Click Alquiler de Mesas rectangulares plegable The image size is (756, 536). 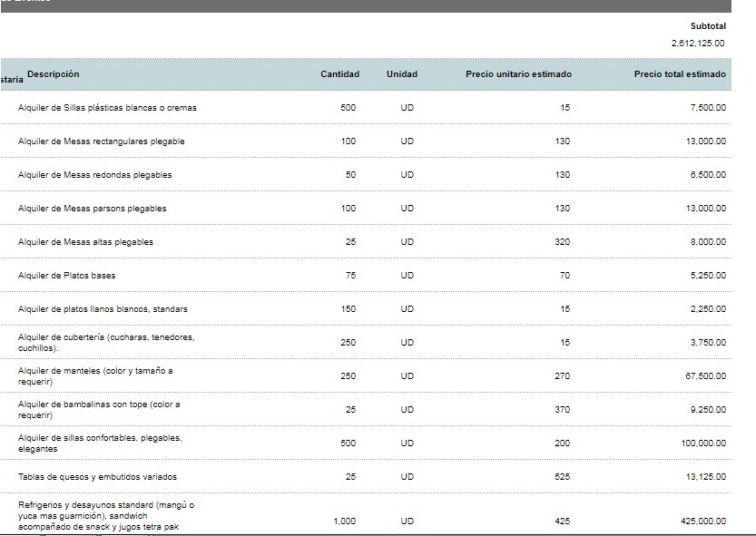(102, 141)
